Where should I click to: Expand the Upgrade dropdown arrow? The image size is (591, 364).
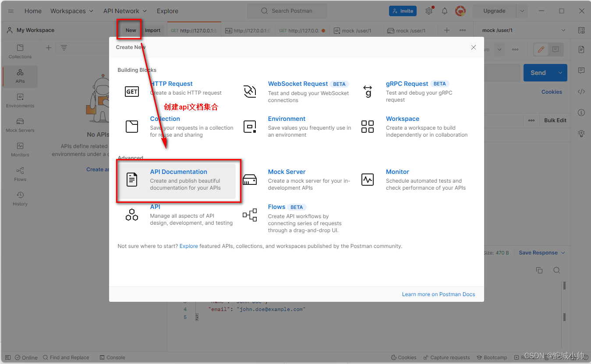522,11
